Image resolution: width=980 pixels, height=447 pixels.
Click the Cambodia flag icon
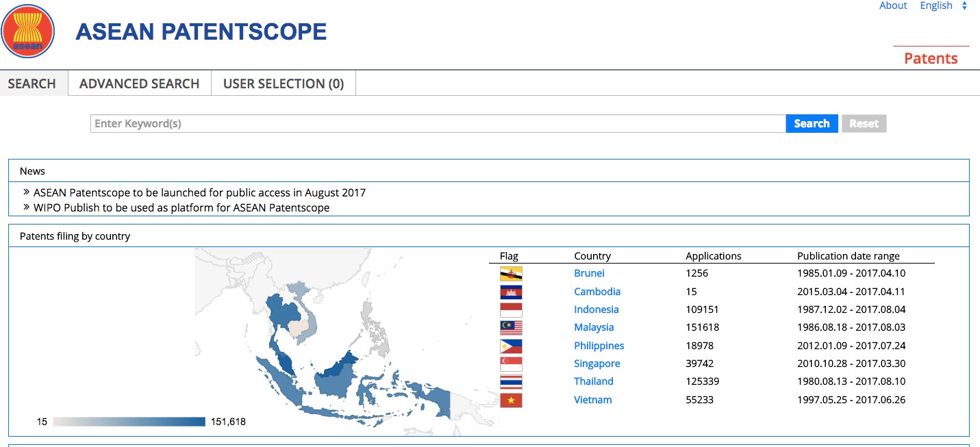click(x=511, y=292)
